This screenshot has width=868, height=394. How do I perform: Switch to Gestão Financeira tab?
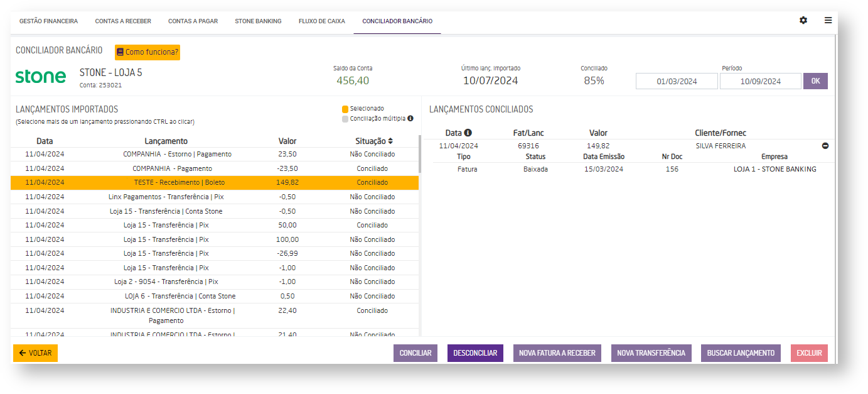pos(49,21)
